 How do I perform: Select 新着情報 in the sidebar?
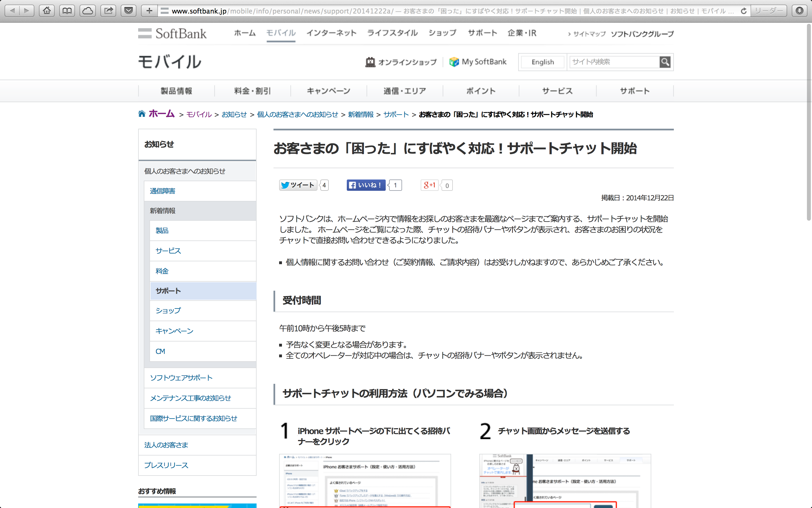click(200, 211)
